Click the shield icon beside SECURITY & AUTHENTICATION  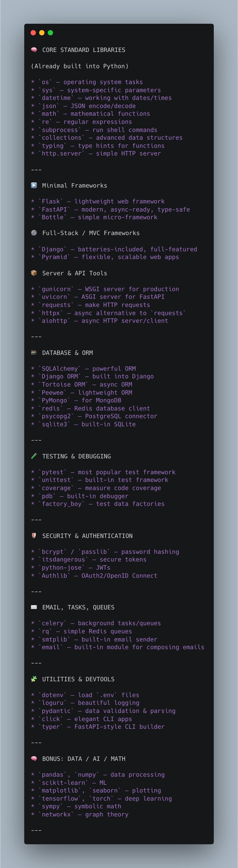(34, 535)
